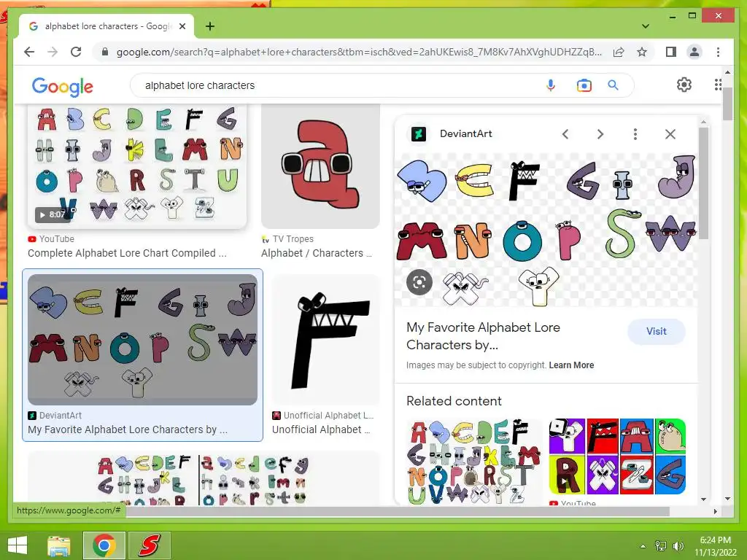The height and width of the screenshot is (560, 747).
Task: Share this page via address bar icon
Action: pyautogui.click(x=619, y=52)
